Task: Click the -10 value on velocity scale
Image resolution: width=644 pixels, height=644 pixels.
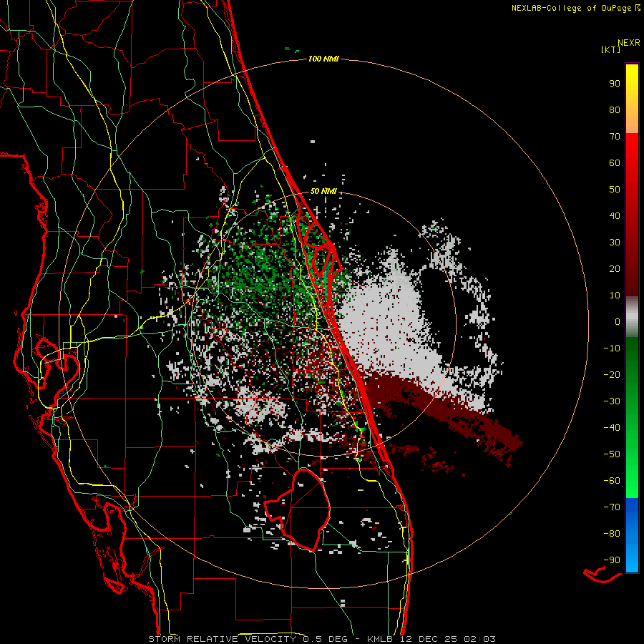Action: pyautogui.click(x=612, y=348)
